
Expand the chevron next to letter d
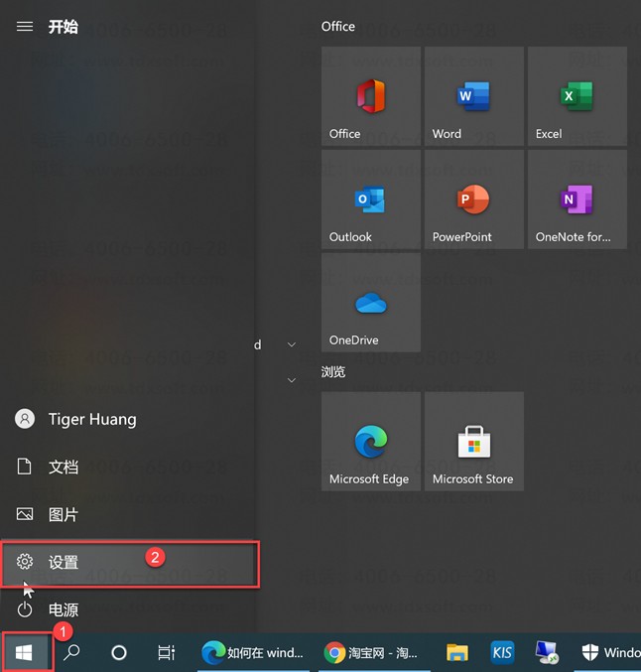[x=292, y=344]
